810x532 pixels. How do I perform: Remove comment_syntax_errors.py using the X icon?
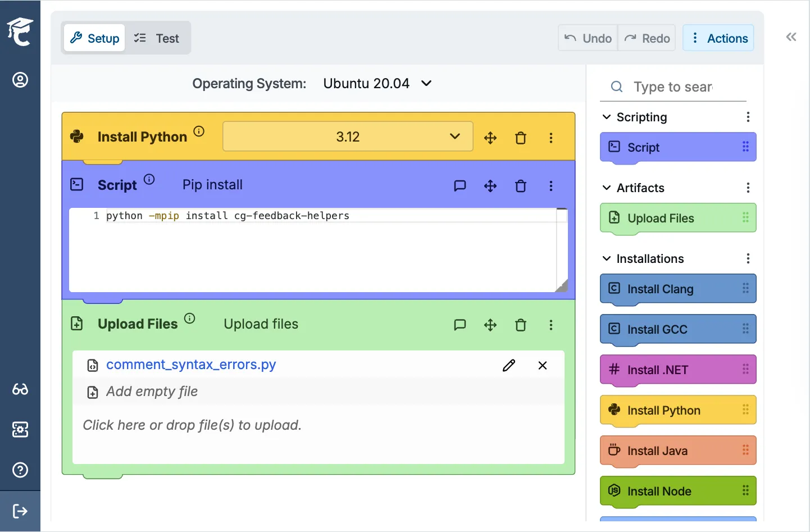coord(542,365)
